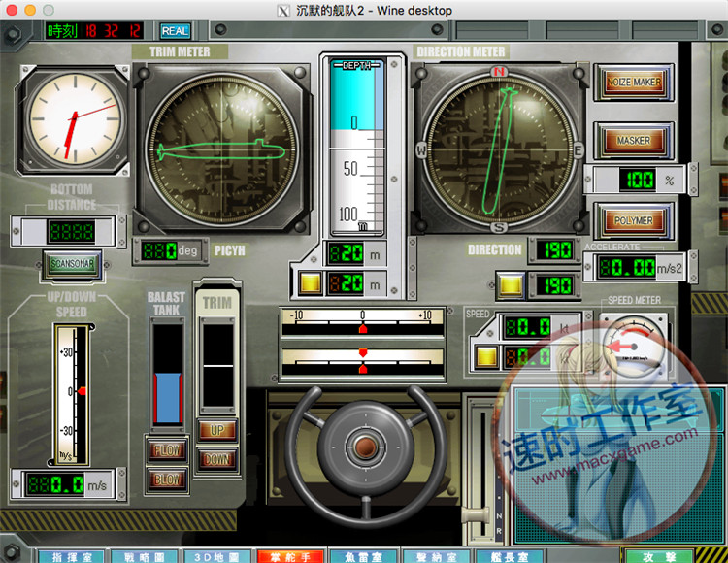Click the analog clock face
The image size is (728, 563).
(x=75, y=118)
